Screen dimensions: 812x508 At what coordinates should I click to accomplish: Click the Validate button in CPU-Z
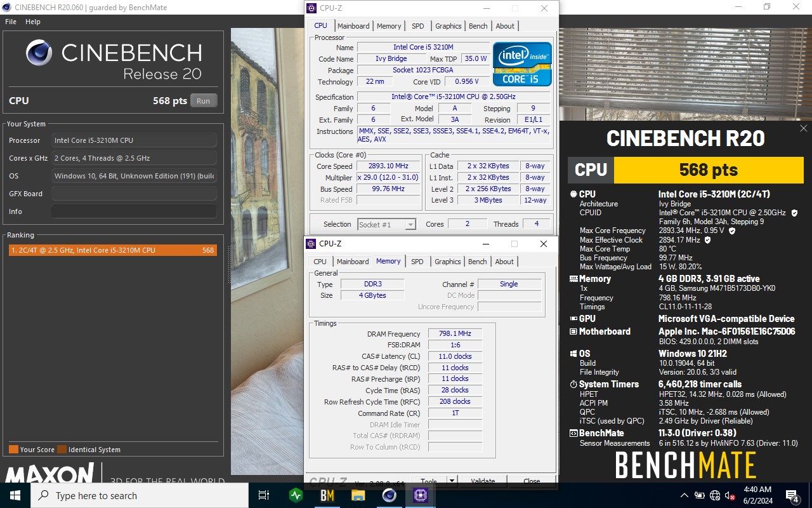[x=483, y=481]
